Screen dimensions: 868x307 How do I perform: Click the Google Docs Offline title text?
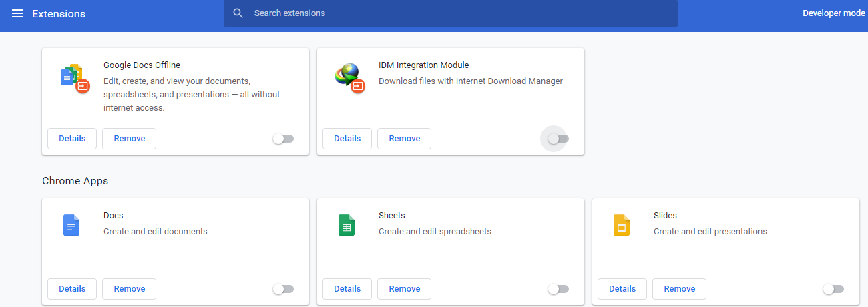142,65
